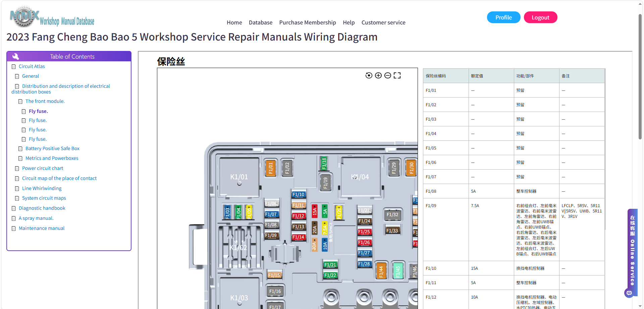Screen dimensions: 644x309
Task: Select the bold Fly fuse. entry
Action: (38, 111)
